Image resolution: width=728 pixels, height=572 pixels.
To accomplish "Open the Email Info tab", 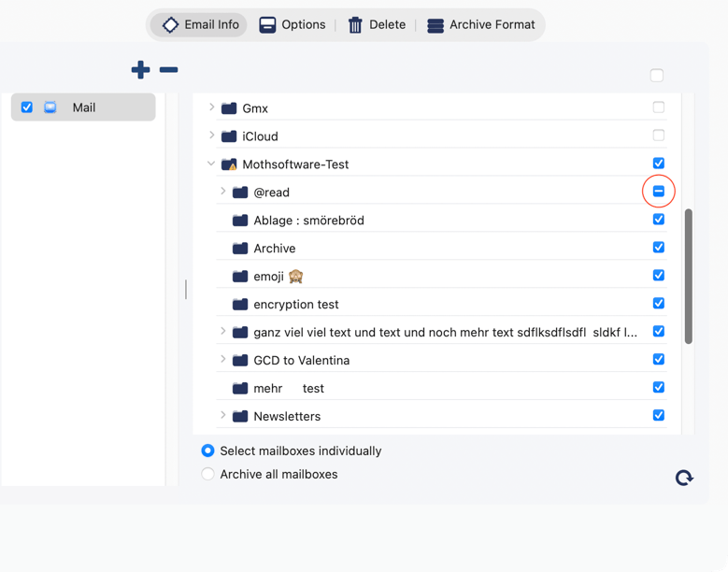I will pos(200,24).
